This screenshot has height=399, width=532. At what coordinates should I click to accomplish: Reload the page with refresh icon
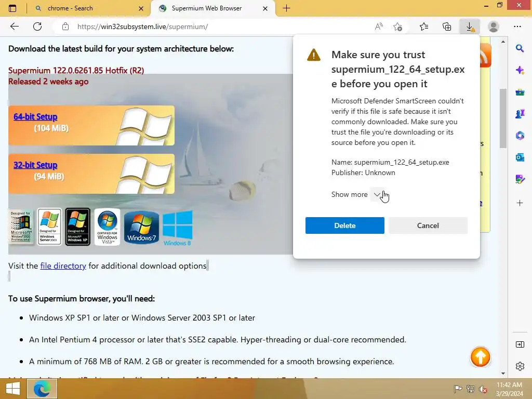point(37,26)
